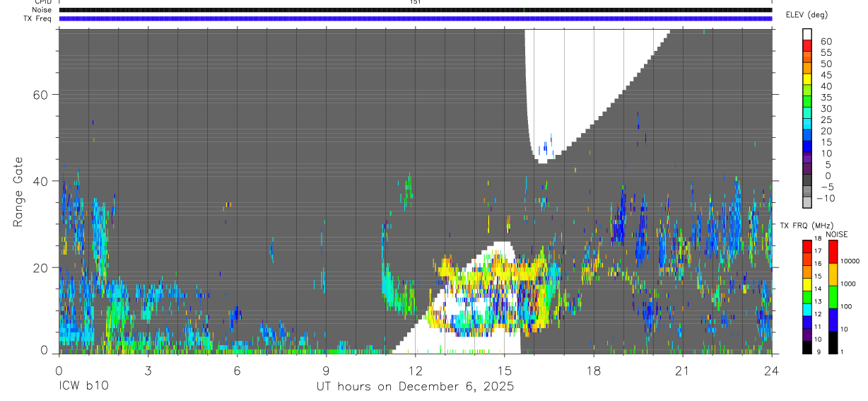Select the "12" tick label on the UT hours axis

click(416, 370)
